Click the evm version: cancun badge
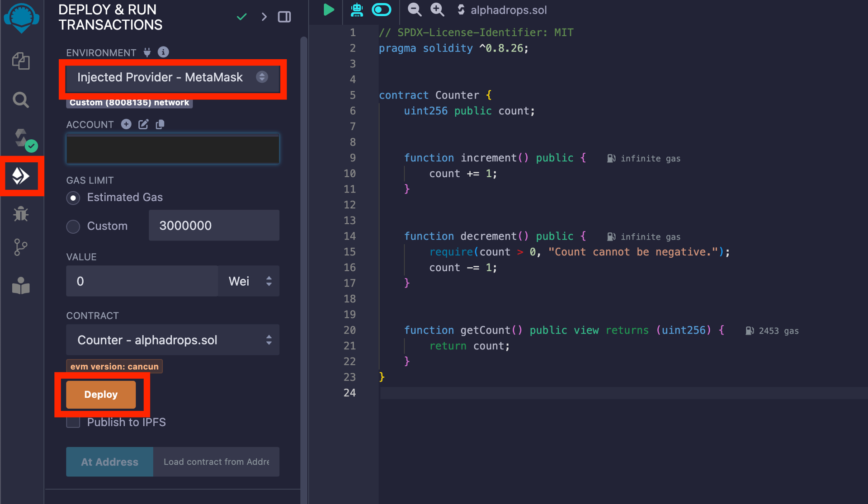 pos(114,366)
